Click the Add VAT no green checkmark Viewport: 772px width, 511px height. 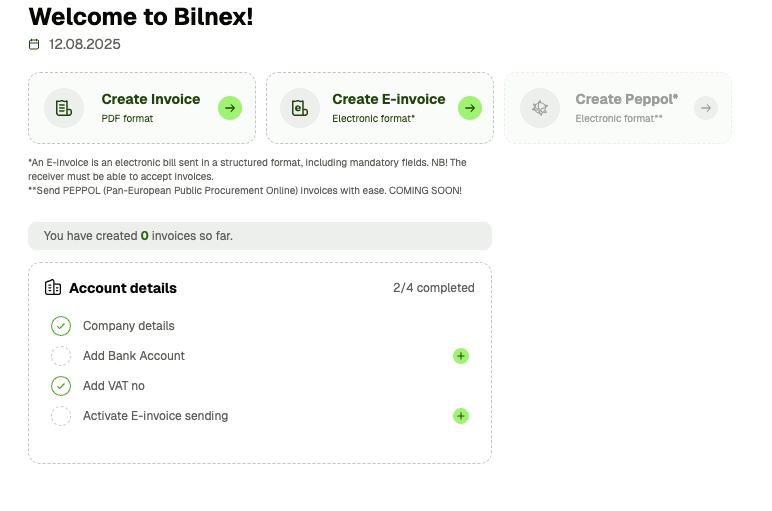coord(61,386)
